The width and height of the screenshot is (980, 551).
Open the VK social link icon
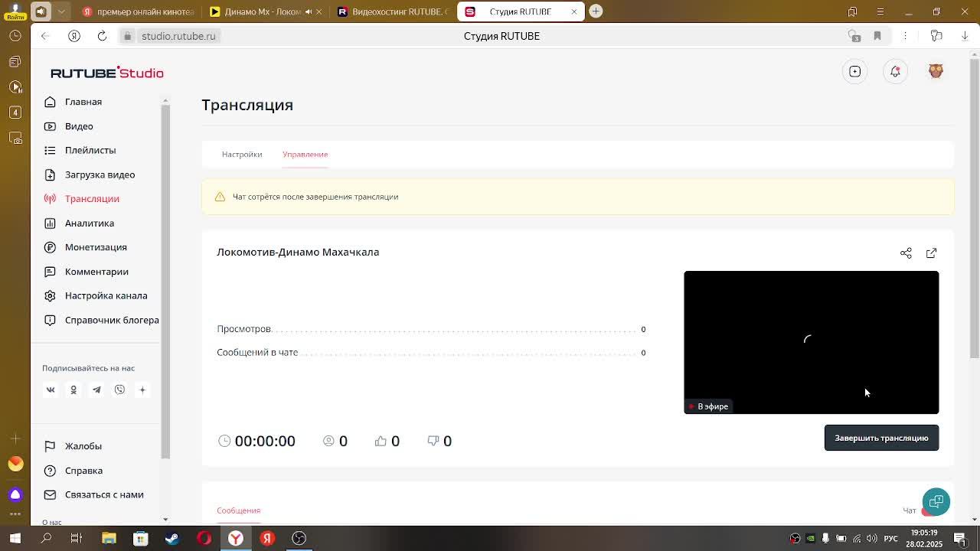point(51,390)
